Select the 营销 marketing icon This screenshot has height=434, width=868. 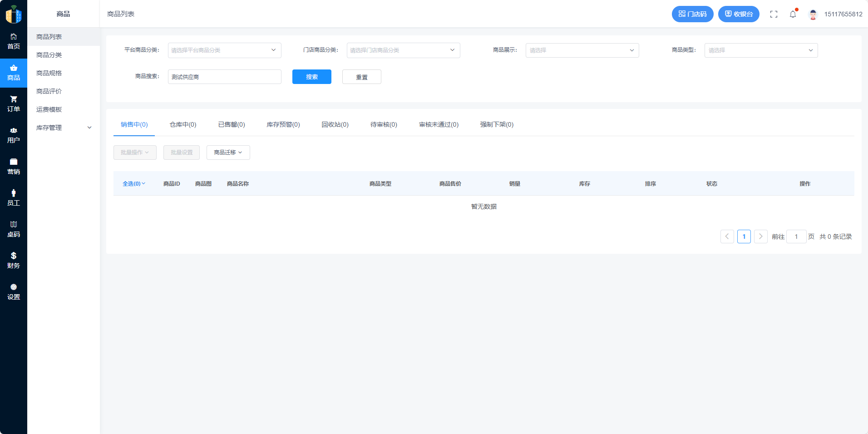pos(14,162)
